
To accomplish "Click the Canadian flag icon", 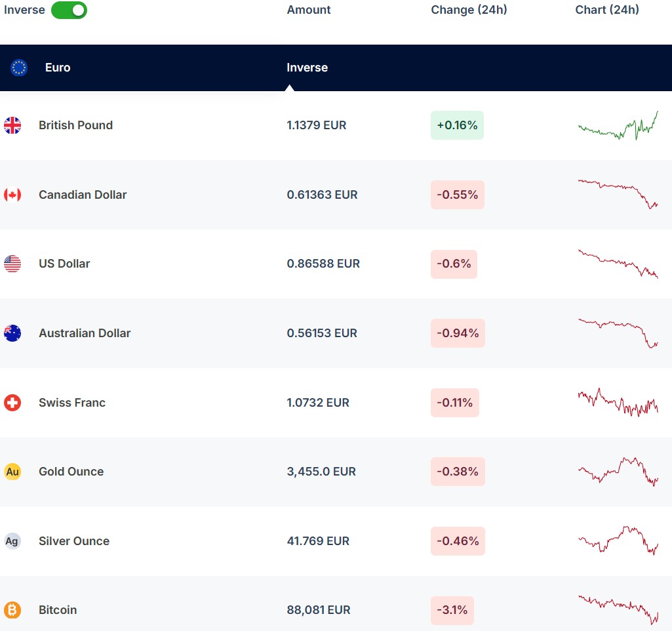I will [12, 195].
